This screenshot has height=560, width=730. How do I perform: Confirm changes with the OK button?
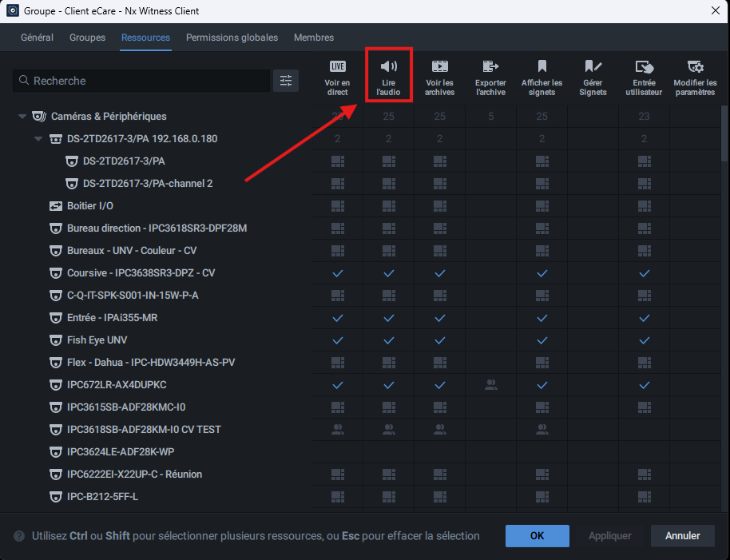(537, 535)
